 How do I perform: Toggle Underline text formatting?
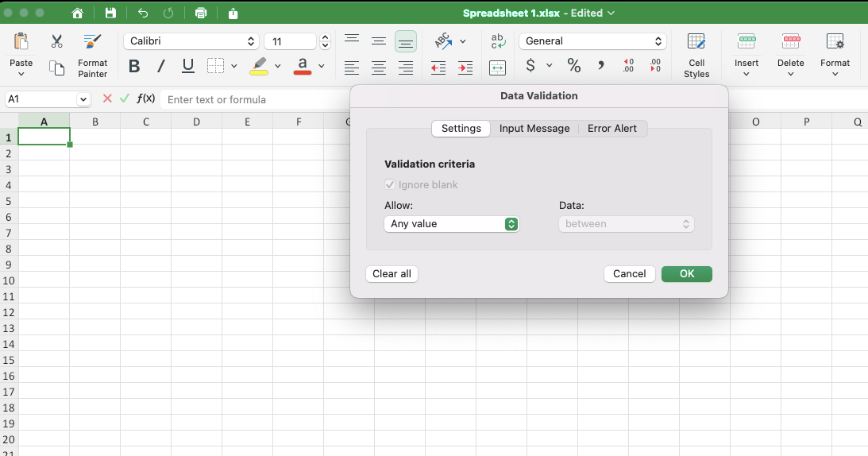(x=188, y=67)
